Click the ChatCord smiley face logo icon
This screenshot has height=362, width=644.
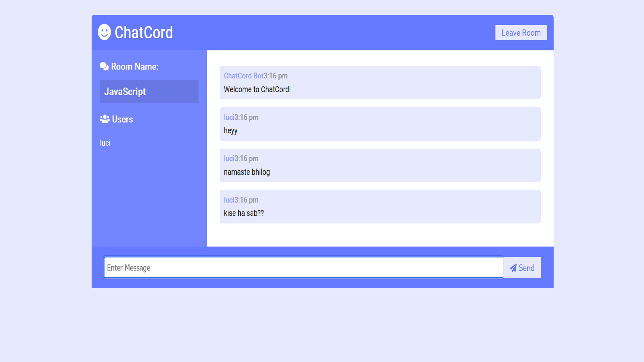(x=104, y=32)
